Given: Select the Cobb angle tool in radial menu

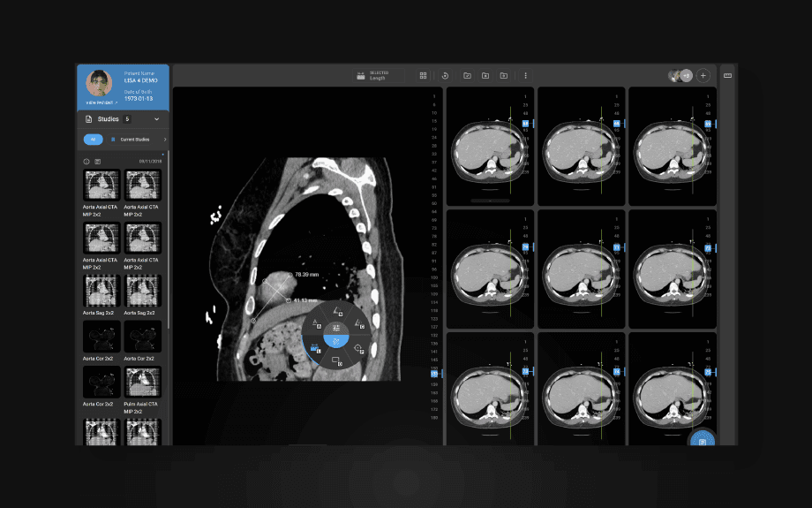Looking at the screenshot, I should click(x=359, y=323).
